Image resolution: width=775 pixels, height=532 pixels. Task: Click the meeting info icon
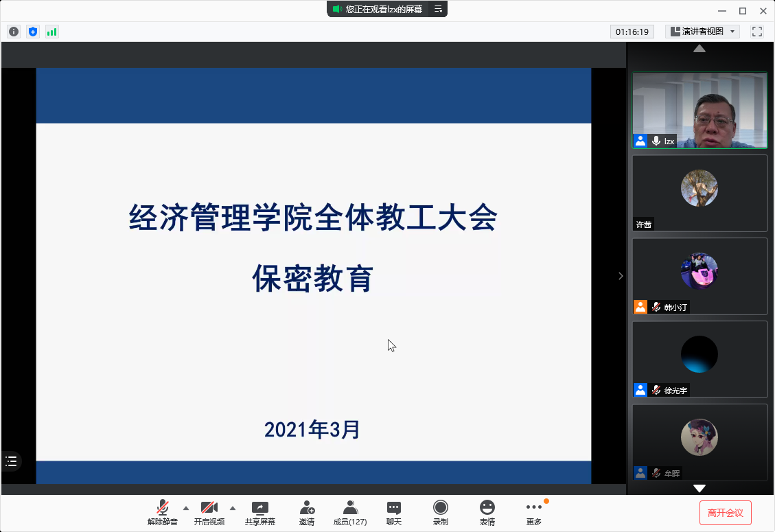tap(14, 32)
